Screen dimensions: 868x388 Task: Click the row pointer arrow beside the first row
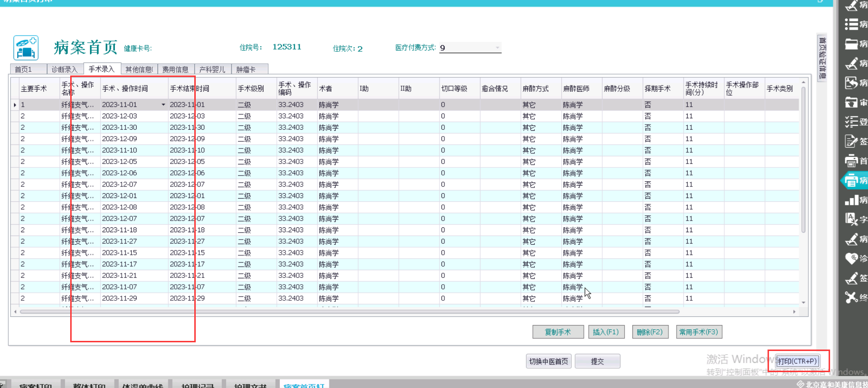[x=15, y=105]
